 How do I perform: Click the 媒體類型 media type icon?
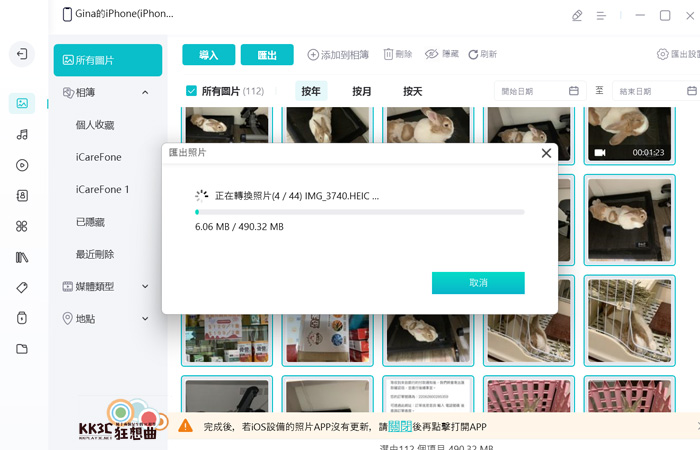67,286
